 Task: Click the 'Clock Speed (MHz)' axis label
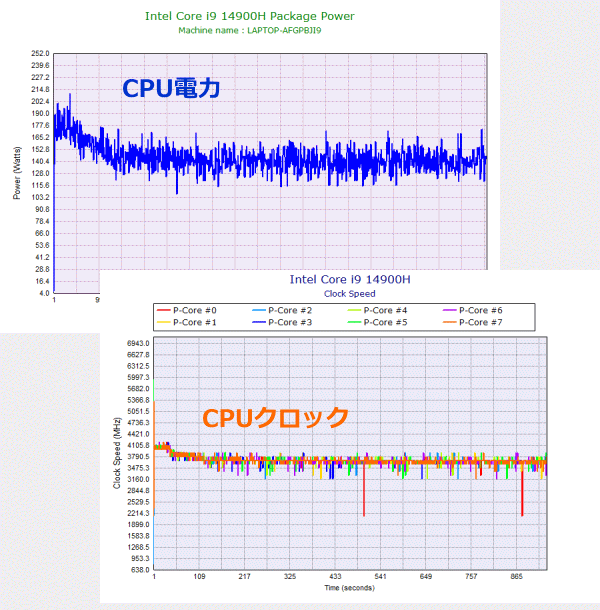[117, 453]
